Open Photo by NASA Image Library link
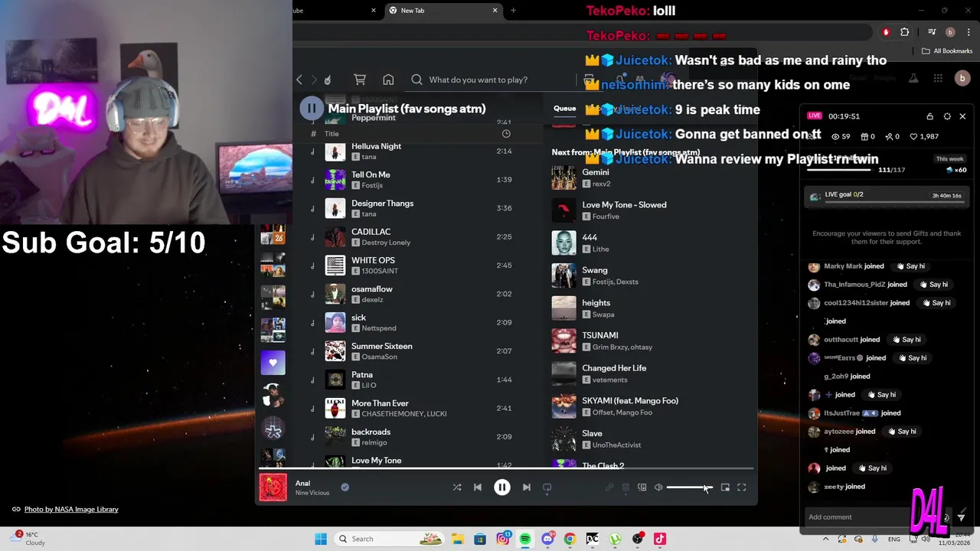This screenshot has height=551, width=980. click(x=71, y=510)
